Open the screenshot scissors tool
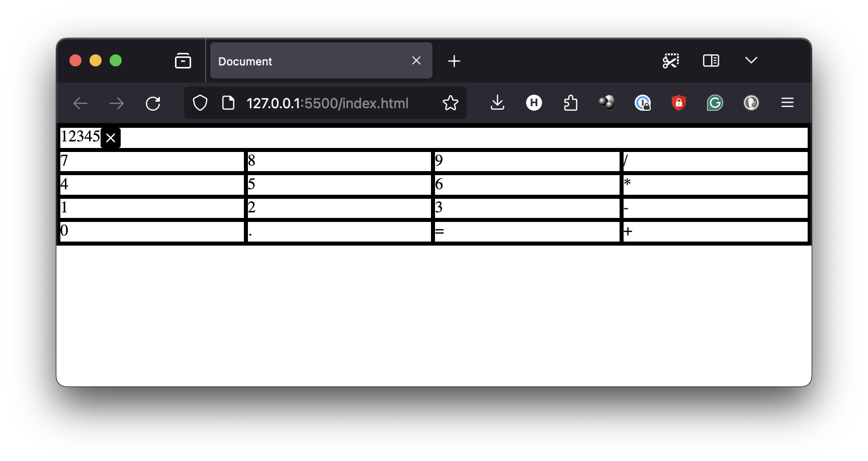Viewport: 868px width, 461px height. click(670, 61)
